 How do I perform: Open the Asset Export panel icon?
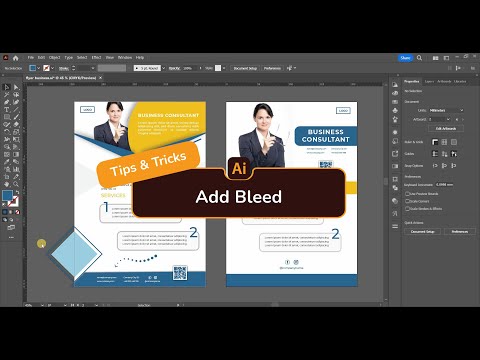[395, 153]
